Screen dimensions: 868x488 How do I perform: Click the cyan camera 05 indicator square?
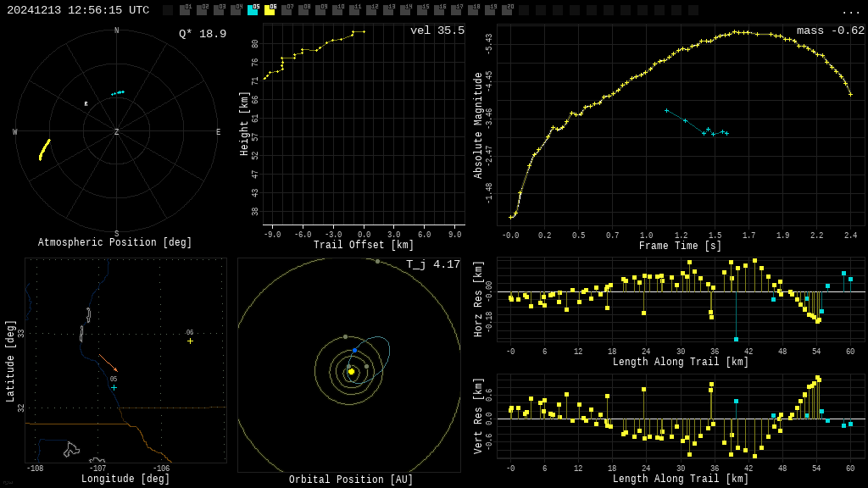tap(253, 10)
